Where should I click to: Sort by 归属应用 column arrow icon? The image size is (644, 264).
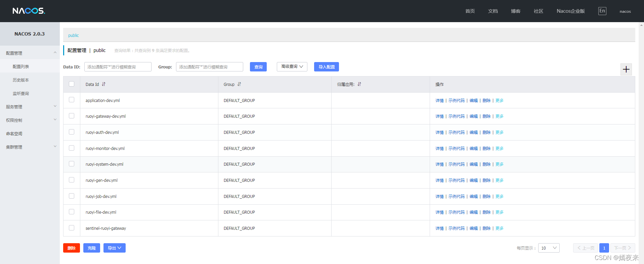[x=359, y=84]
